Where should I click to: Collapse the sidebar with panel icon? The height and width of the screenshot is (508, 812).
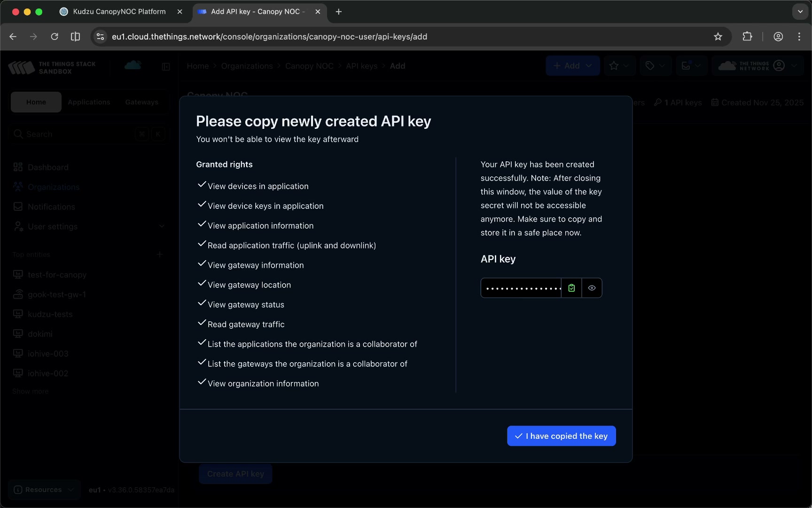click(166, 67)
